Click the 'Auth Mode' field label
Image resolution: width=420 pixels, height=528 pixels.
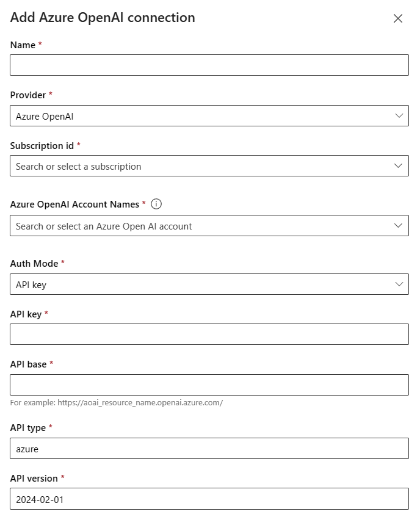click(x=34, y=264)
